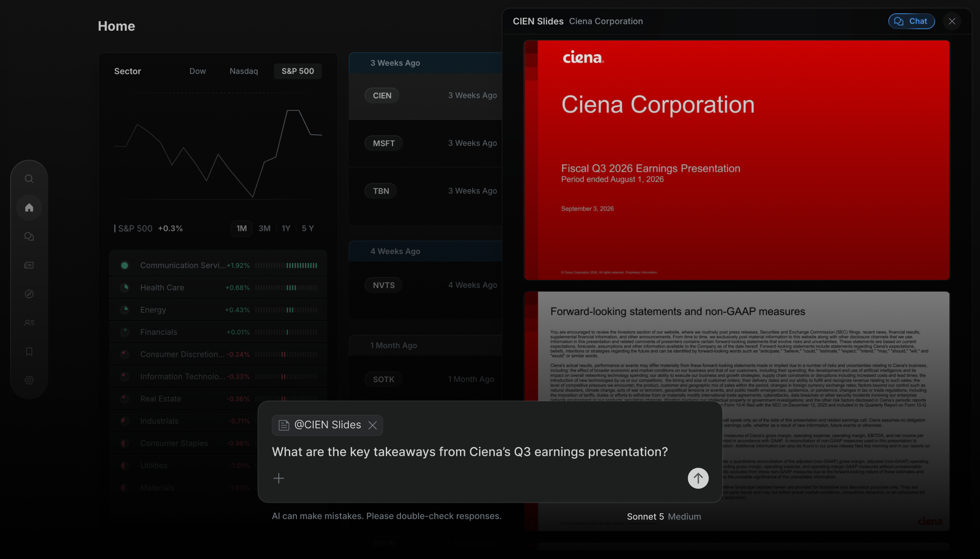Select the Information Technology sector row
This screenshot has height=559, width=980.
218,377
